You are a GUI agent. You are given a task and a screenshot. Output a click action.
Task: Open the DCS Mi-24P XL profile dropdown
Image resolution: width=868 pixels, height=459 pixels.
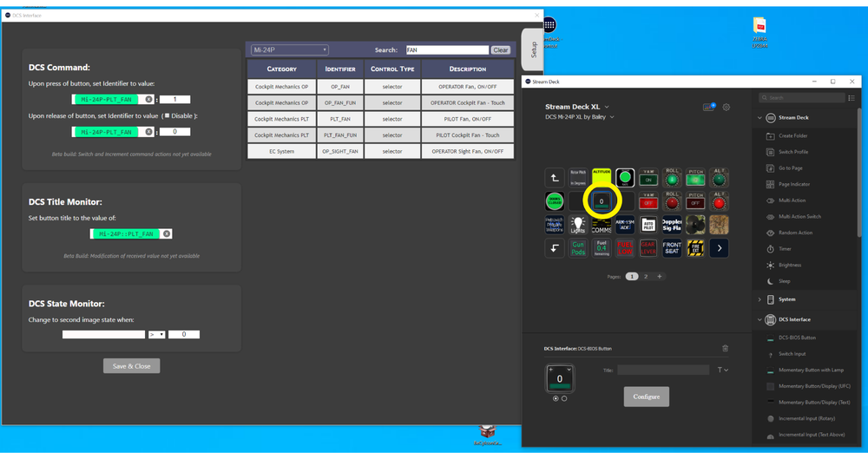580,117
